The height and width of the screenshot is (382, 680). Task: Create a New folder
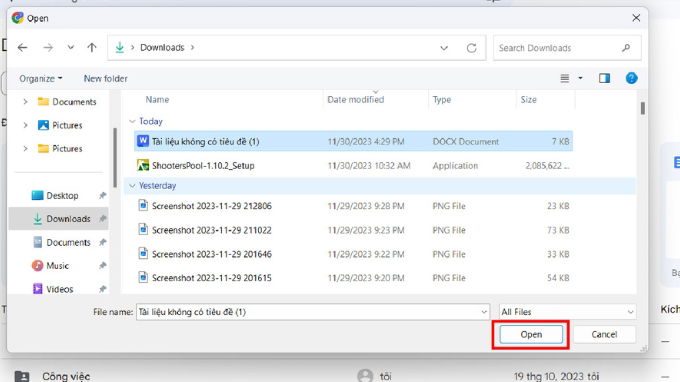[x=105, y=78]
